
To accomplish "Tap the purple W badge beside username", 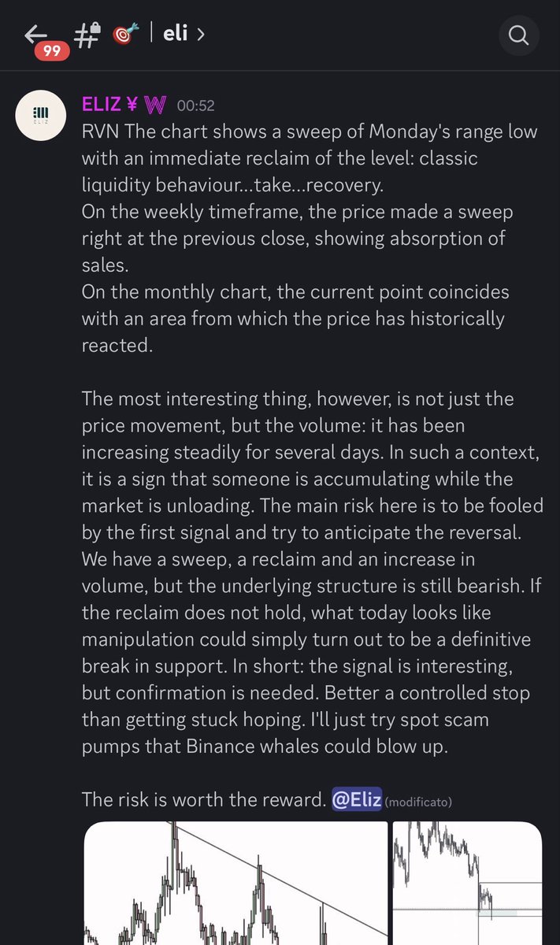I will (x=155, y=105).
